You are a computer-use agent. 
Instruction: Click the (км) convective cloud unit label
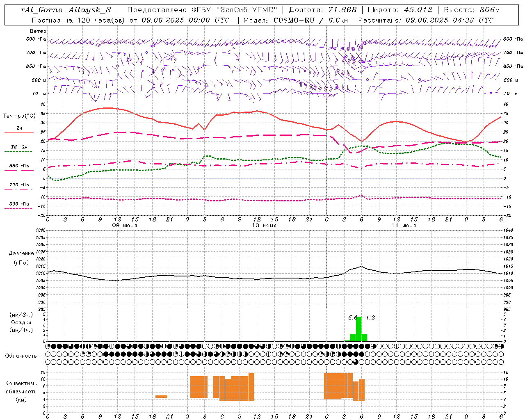click(x=21, y=399)
